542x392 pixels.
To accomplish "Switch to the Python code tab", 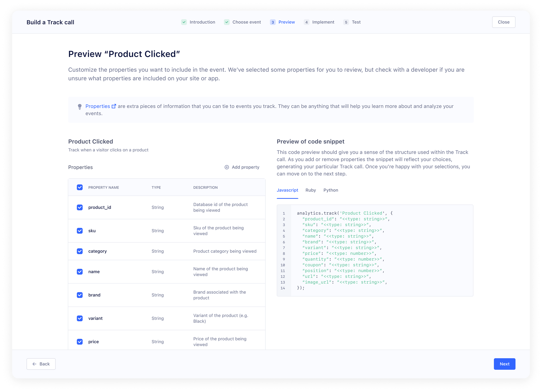I will [331, 190].
